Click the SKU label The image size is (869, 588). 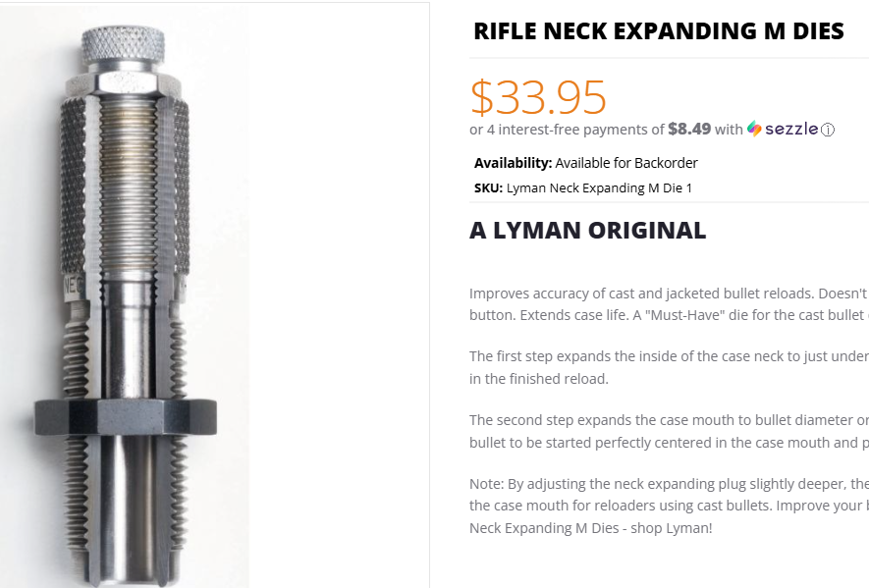(488, 187)
